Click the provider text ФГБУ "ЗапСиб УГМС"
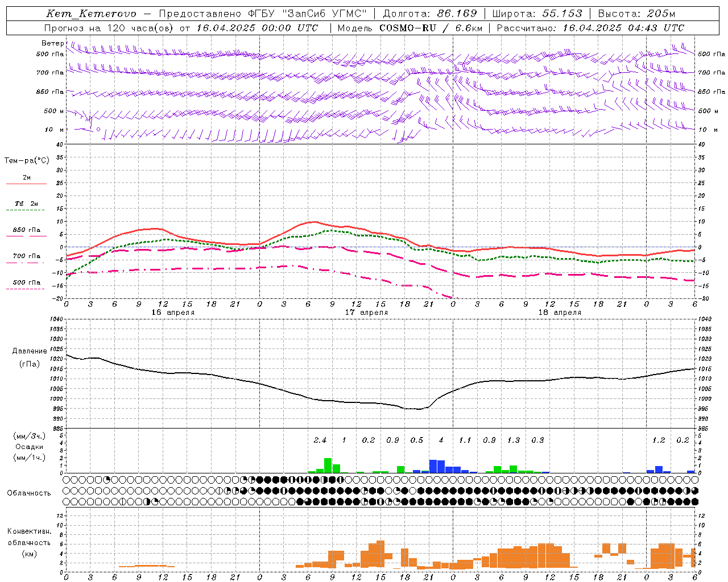The width and height of the screenshot is (728, 582). pos(307,14)
